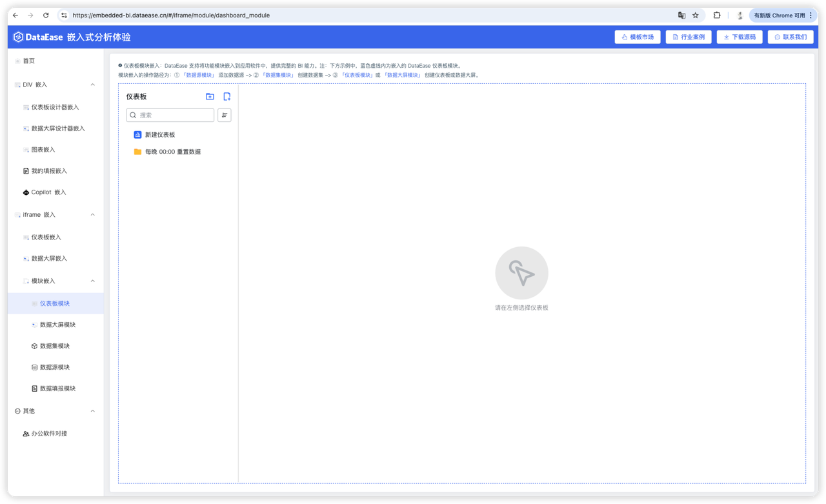Screen dimensions: 826x504
Task: Collapse the 模块嵌入 submenu
Action: tap(92, 281)
